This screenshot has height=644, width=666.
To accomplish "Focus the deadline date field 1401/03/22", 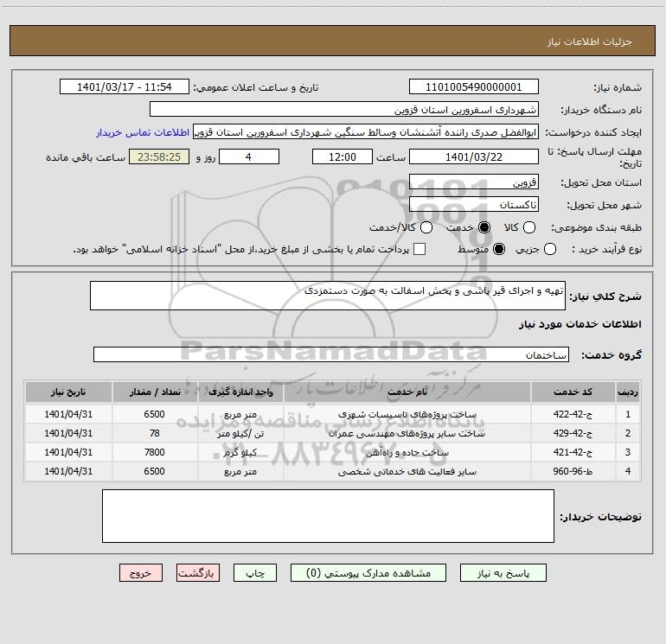I will click(474, 157).
